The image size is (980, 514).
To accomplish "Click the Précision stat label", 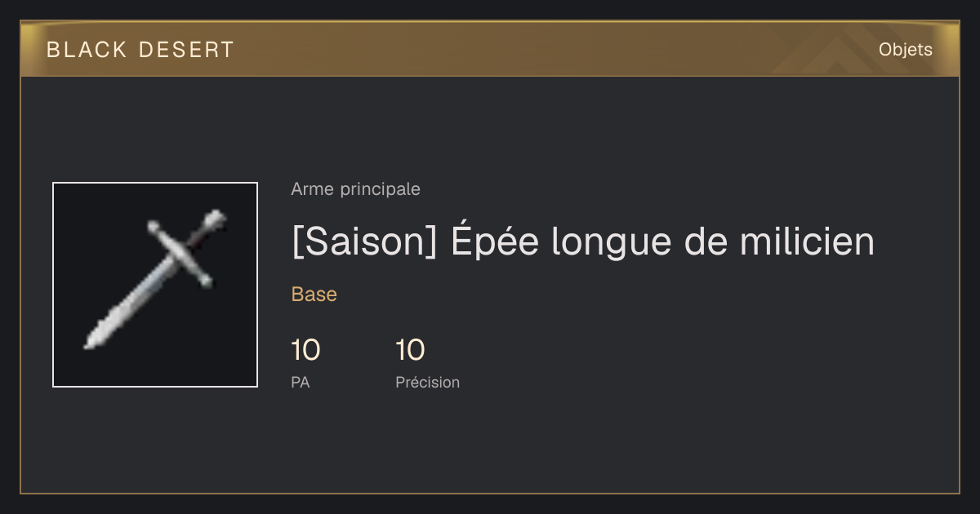I will pos(428,382).
